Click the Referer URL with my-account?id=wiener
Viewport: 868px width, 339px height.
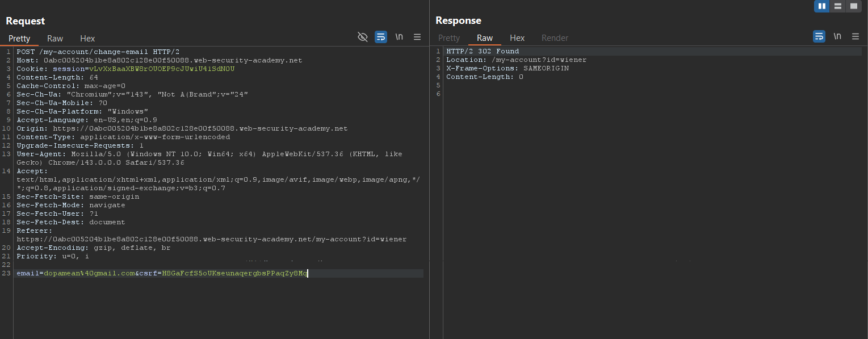(211, 239)
